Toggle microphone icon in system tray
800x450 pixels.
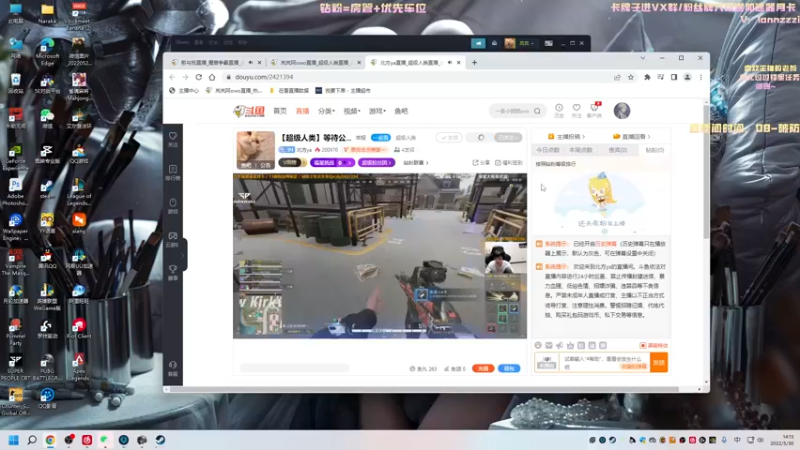pos(724,440)
